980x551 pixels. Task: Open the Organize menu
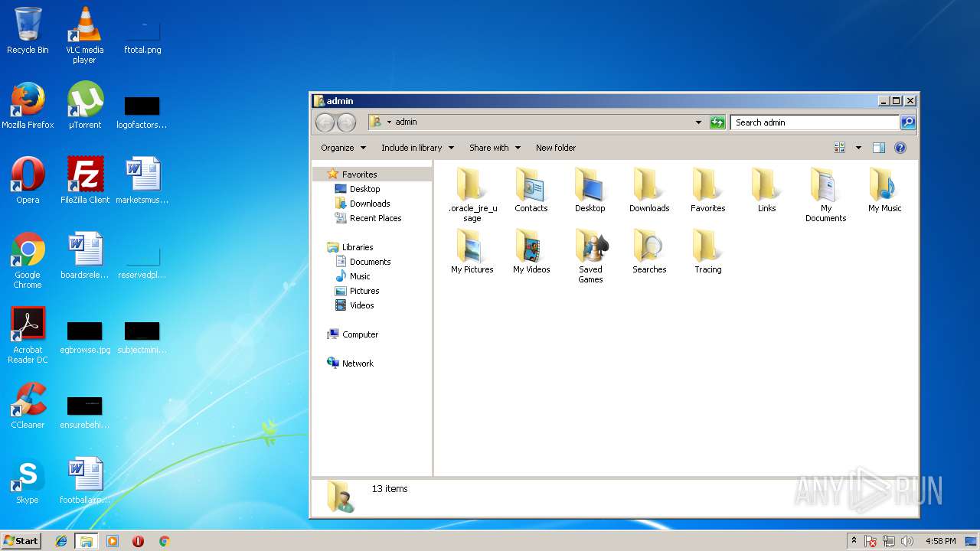(x=343, y=148)
